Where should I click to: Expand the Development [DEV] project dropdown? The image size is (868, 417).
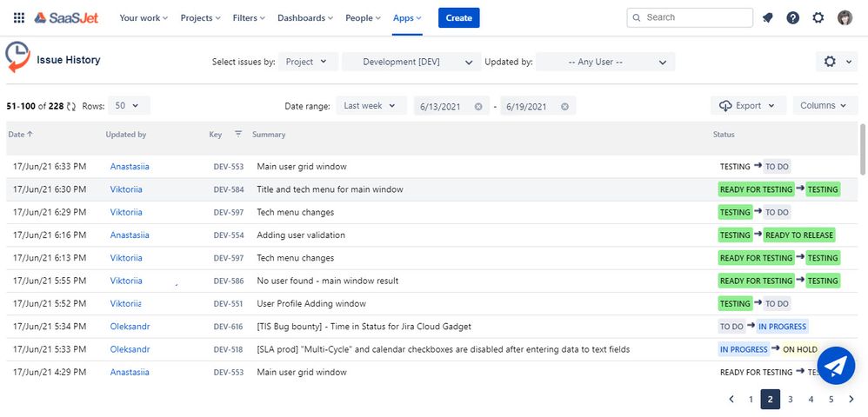[409, 62]
